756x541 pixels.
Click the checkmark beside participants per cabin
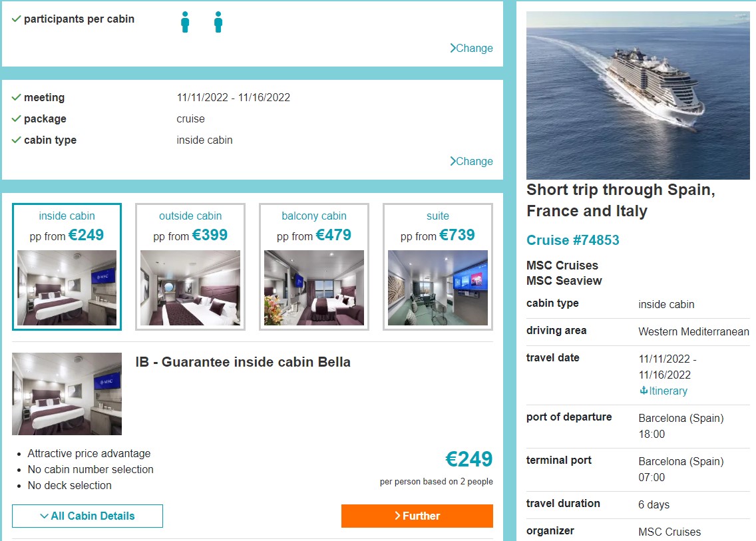coord(17,19)
